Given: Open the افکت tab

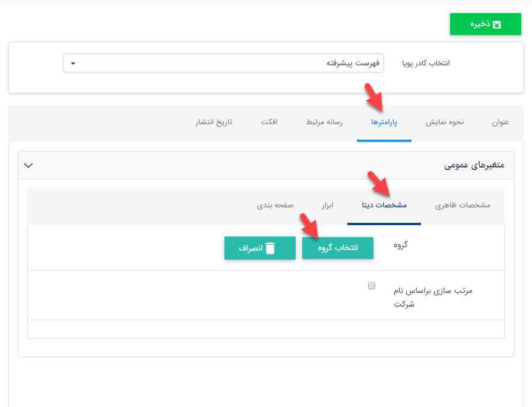Looking at the screenshot, I should [x=270, y=122].
